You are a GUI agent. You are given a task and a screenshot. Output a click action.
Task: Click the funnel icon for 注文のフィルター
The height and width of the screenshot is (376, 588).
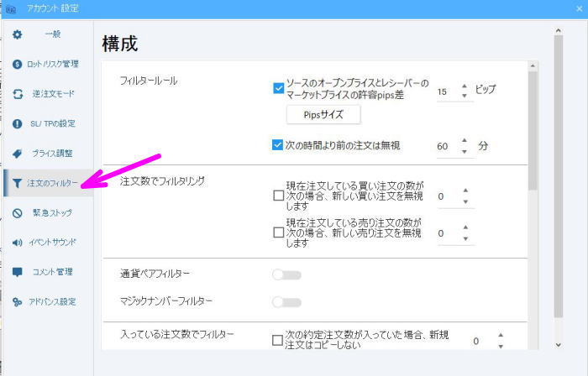coord(18,183)
